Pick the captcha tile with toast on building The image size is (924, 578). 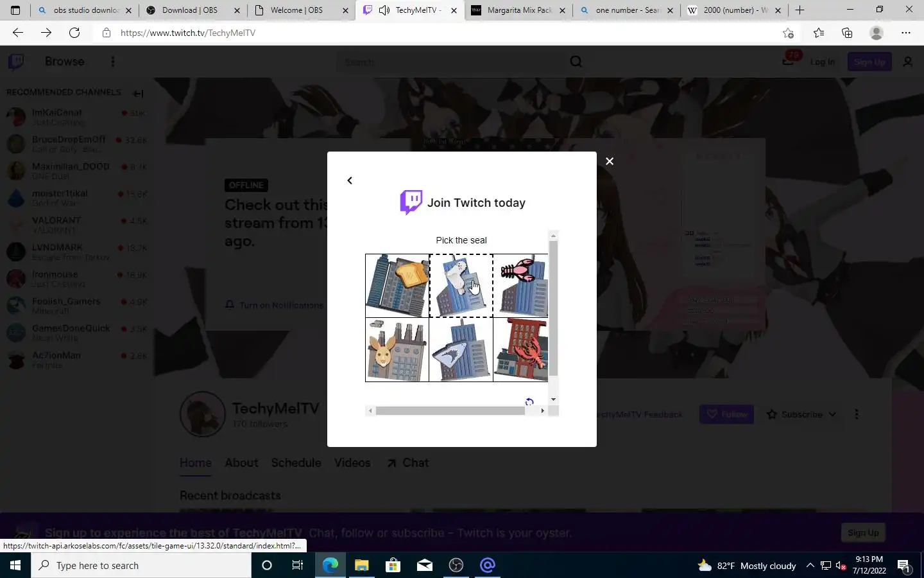click(397, 286)
